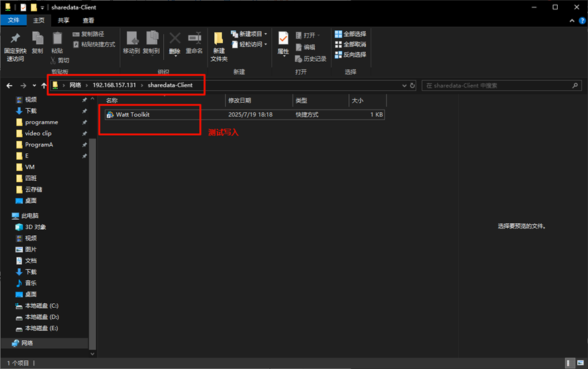The image size is (588, 369).
Task: Expand the 新建项目 dropdown
Action: coord(250,34)
